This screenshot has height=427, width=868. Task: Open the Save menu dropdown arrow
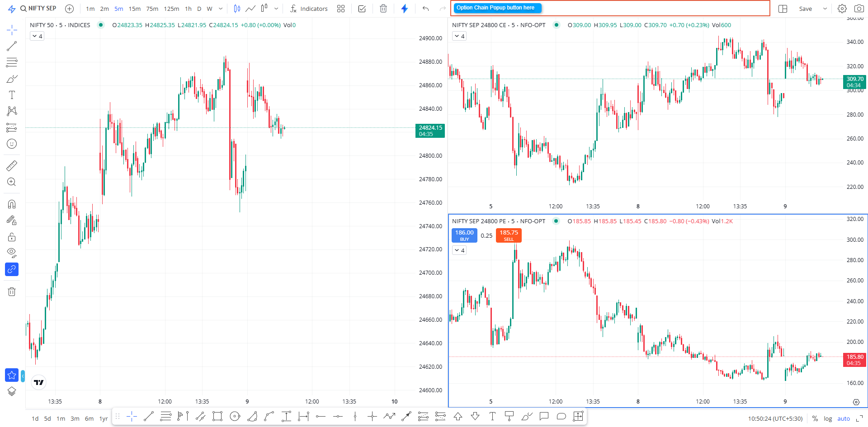[825, 9]
